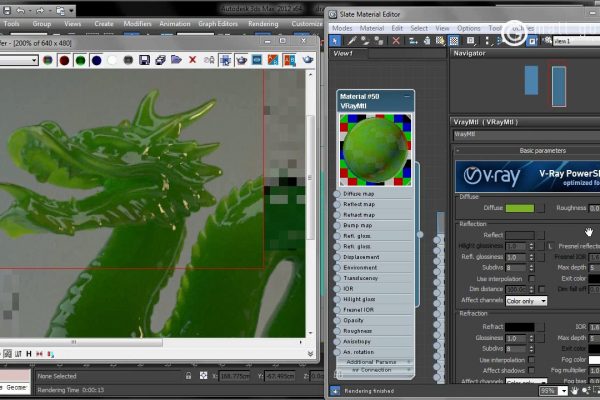Click the LUT icon in frame buffer bottom bar

coord(18,354)
